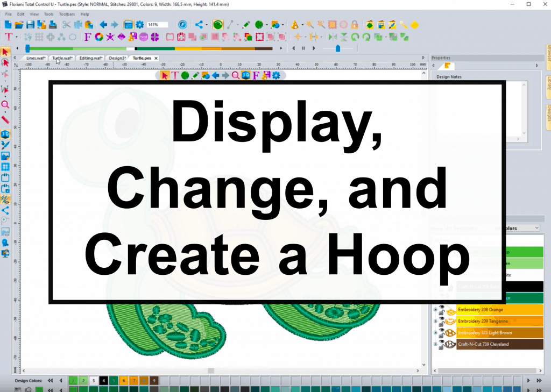
Task: Click the Print icon on the toolbar
Action: (52, 25)
